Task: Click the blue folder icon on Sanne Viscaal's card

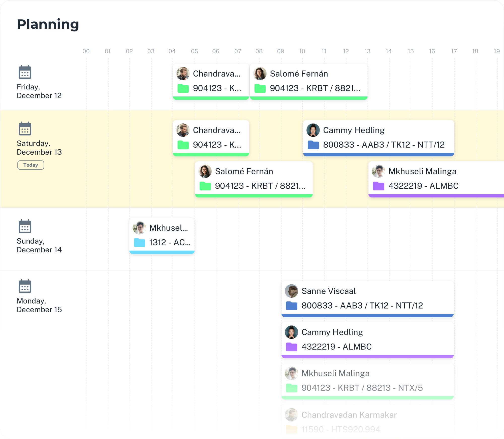Action: click(x=292, y=306)
